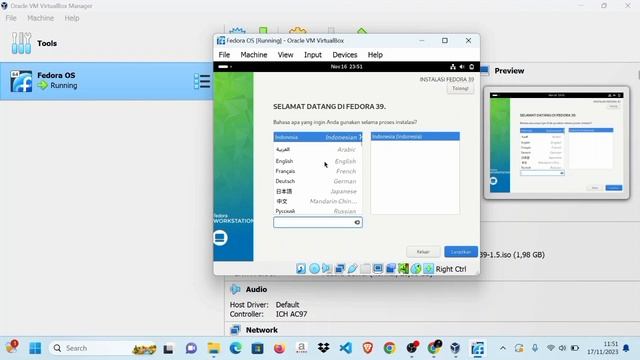Viewport: 640px width, 360px height.
Task: Open the Fedora OS machine list menu icon
Action: click(202, 81)
